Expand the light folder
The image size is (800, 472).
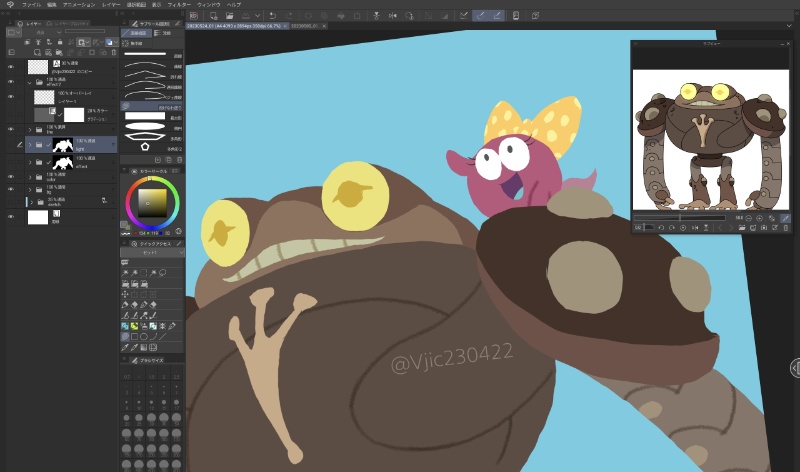(30, 145)
